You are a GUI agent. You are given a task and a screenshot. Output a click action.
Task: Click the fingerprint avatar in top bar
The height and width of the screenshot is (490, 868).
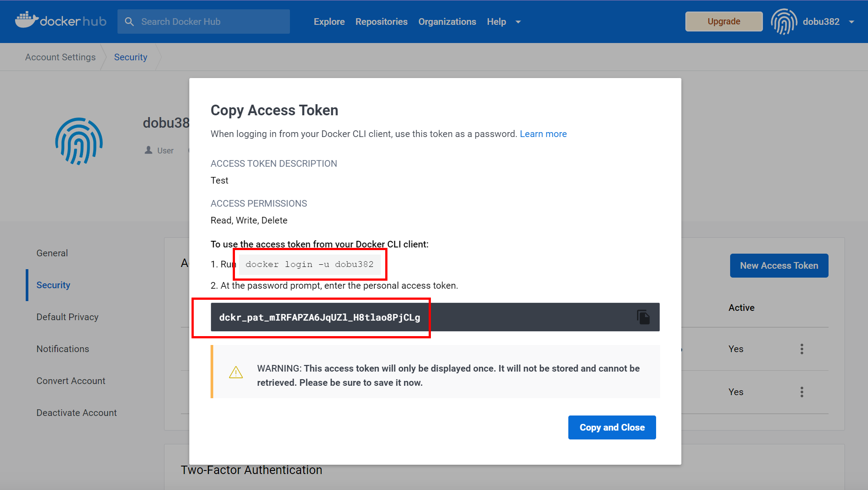click(784, 21)
